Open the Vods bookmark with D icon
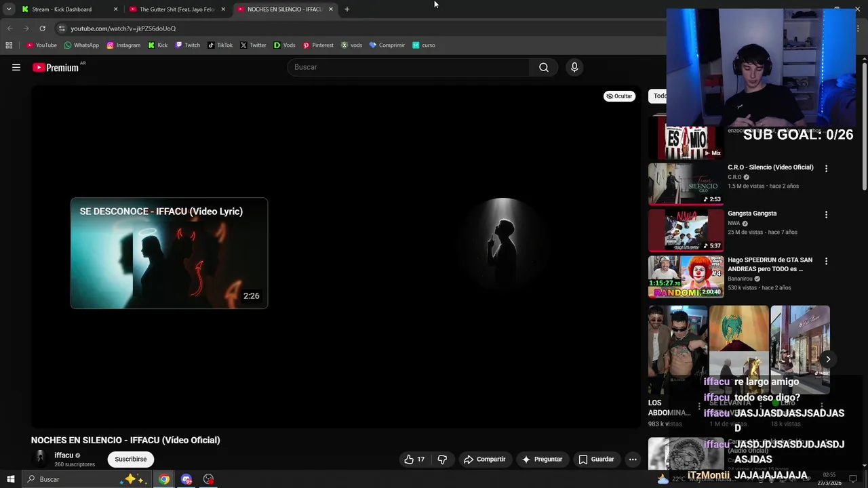Viewport: 868px width, 488px height. tap(284, 45)
